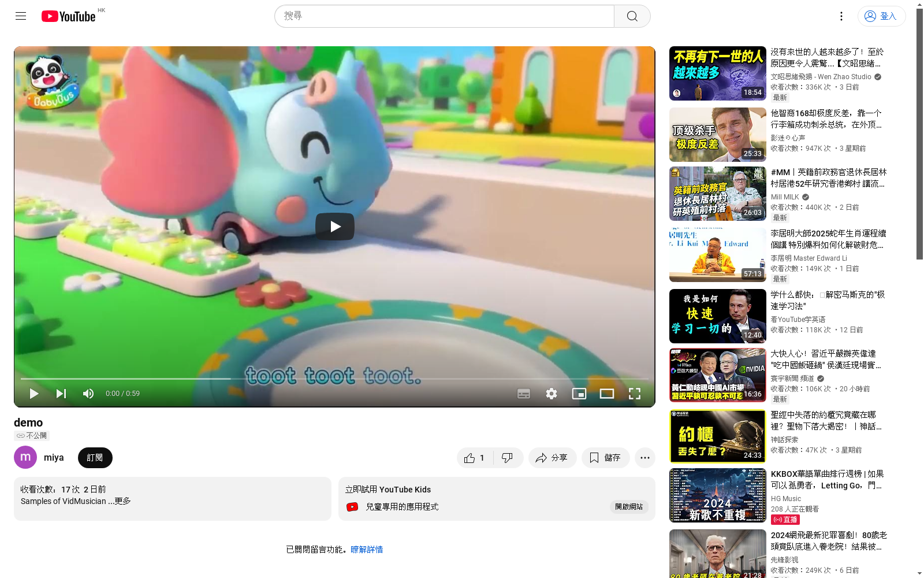
Task: Open thumbnail 約櫃丟失了麼
Action: coord(718,436)
